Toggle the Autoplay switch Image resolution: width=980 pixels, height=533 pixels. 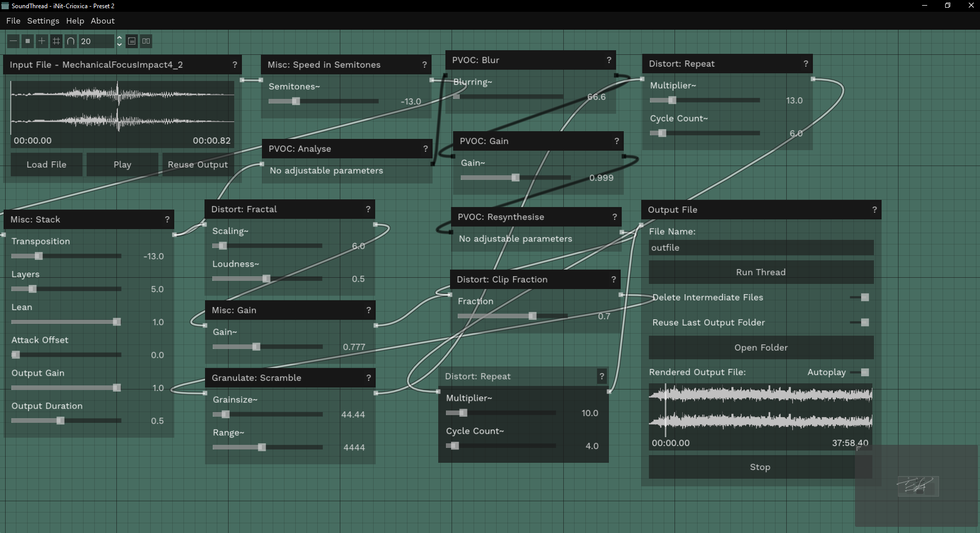(860, 372)
